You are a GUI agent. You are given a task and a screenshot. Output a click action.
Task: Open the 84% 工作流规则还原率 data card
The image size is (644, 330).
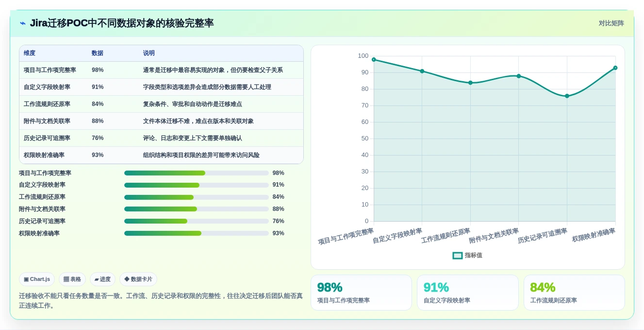click(574, 293)
